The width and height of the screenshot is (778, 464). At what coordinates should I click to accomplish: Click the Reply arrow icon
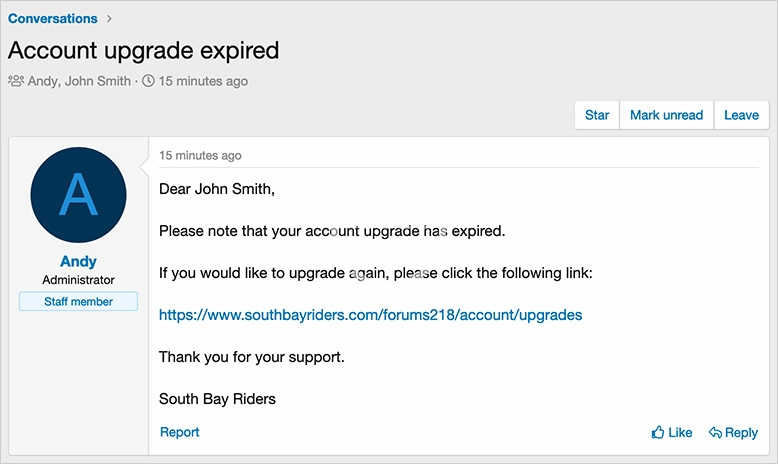(x=715, y=433)
